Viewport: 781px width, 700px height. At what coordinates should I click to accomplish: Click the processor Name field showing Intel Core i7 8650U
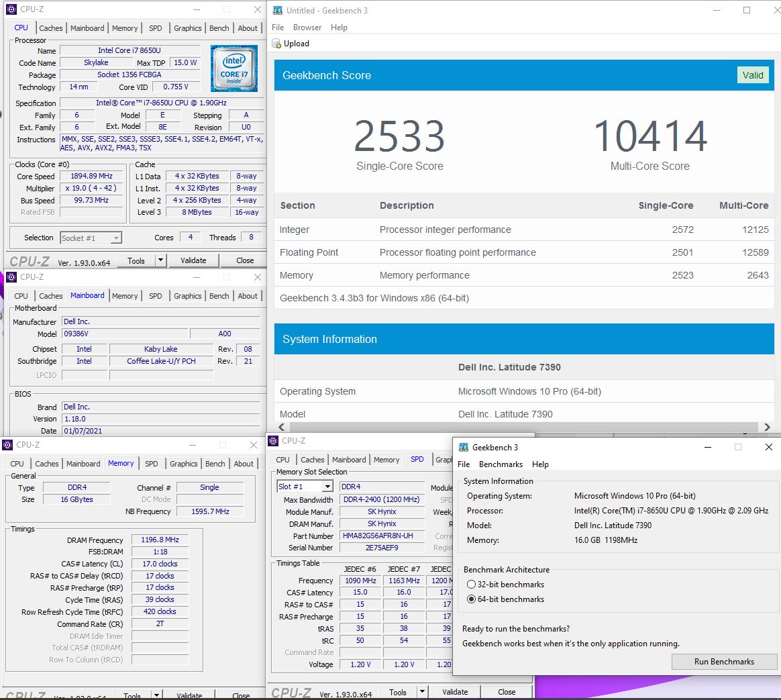click(x=129, y=50)
